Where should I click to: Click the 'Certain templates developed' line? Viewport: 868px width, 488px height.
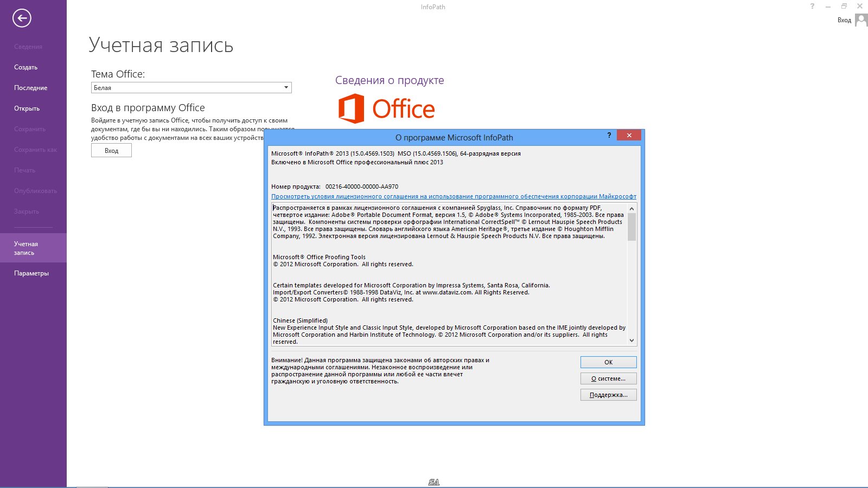(411, 285)
